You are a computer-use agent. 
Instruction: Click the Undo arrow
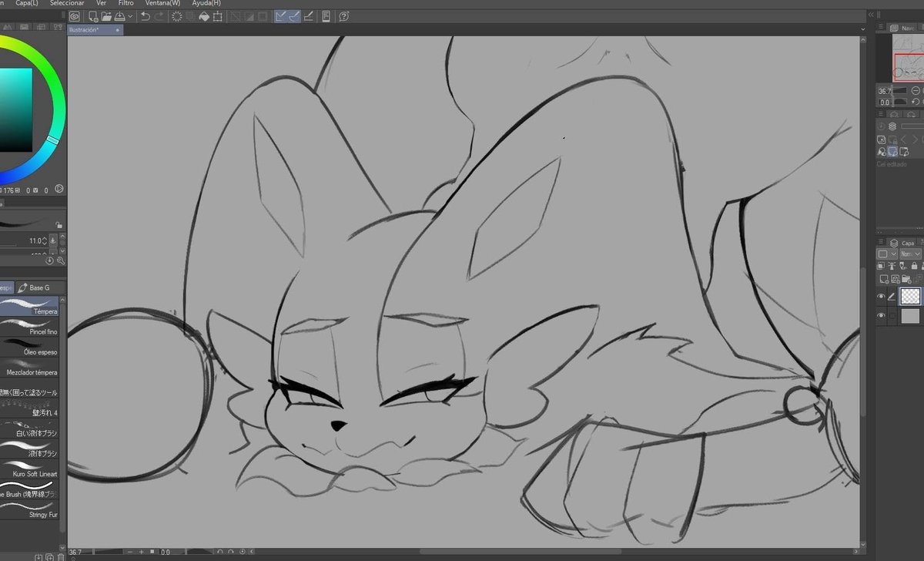pyautogui.click(x=145, y=16)
